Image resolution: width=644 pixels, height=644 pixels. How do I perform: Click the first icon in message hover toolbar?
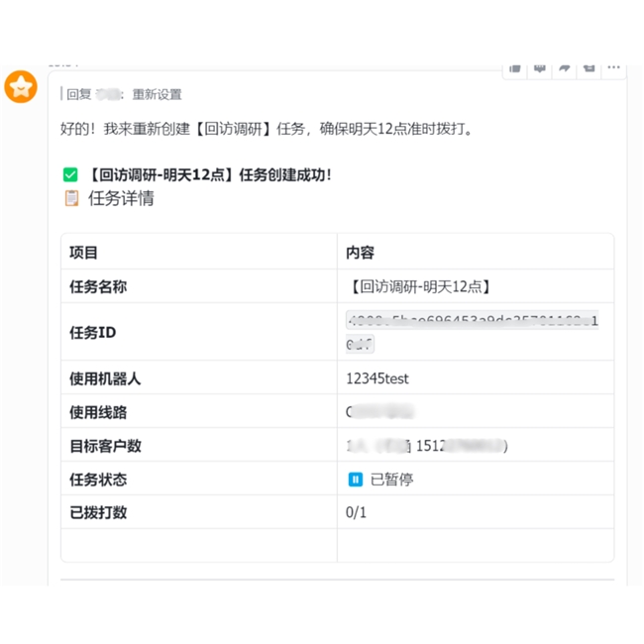(515, 67)
